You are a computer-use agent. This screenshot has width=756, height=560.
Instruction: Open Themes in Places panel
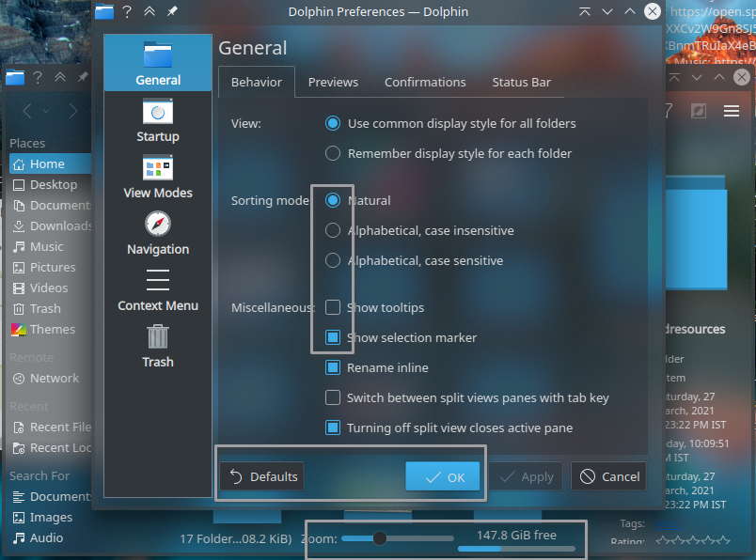pyautogui.click(x=50, y=330)
